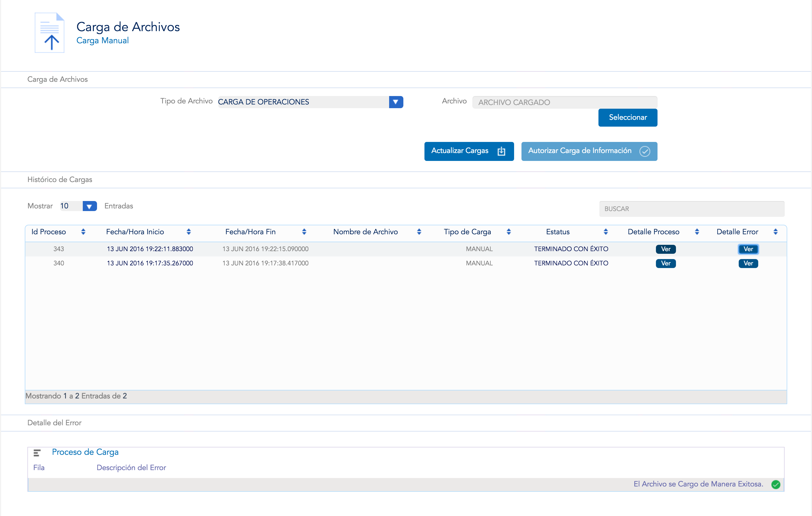Click the Id Proceso column header
The width and height of the screenshot is (812, 516).
click(49, 232)
